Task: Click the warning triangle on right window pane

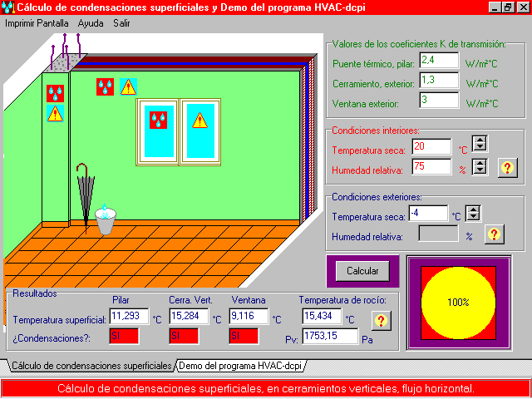Action: (199, 120)
